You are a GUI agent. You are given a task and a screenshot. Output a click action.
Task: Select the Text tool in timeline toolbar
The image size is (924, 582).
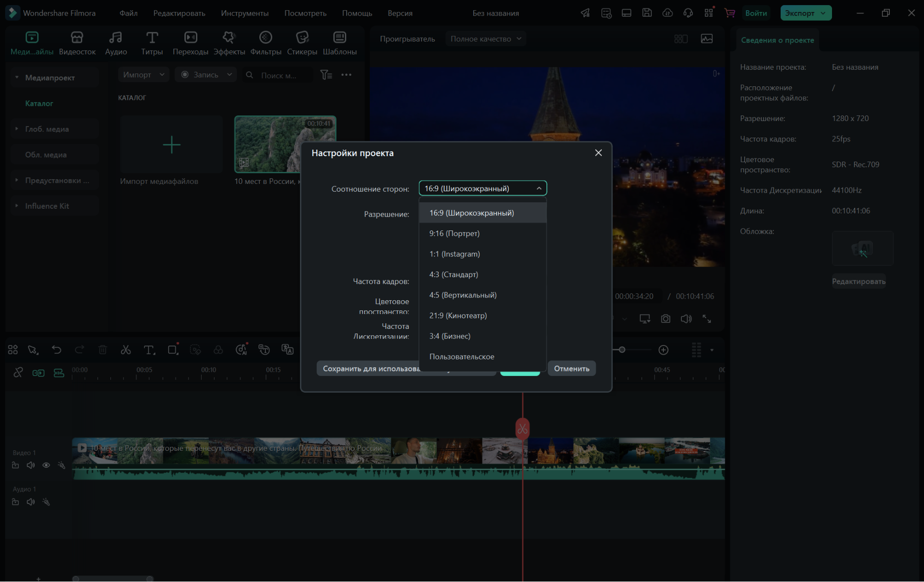[x=149, y=350]
